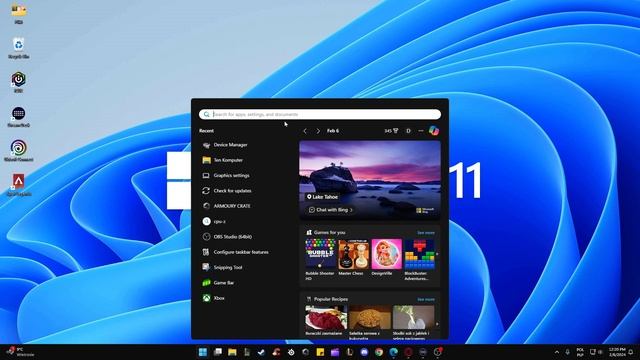Click Chat with Bing button
640x360 pixels.
click(x=330, y=210)
